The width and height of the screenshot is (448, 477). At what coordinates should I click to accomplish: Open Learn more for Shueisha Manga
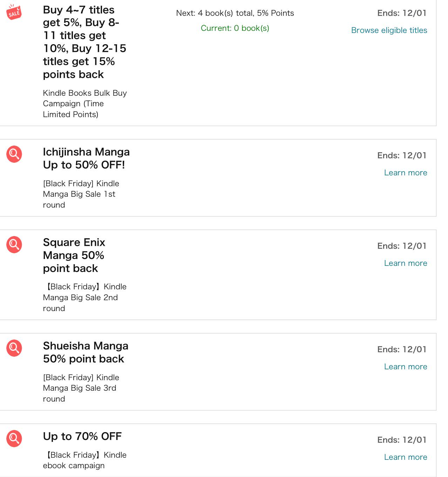406,367
